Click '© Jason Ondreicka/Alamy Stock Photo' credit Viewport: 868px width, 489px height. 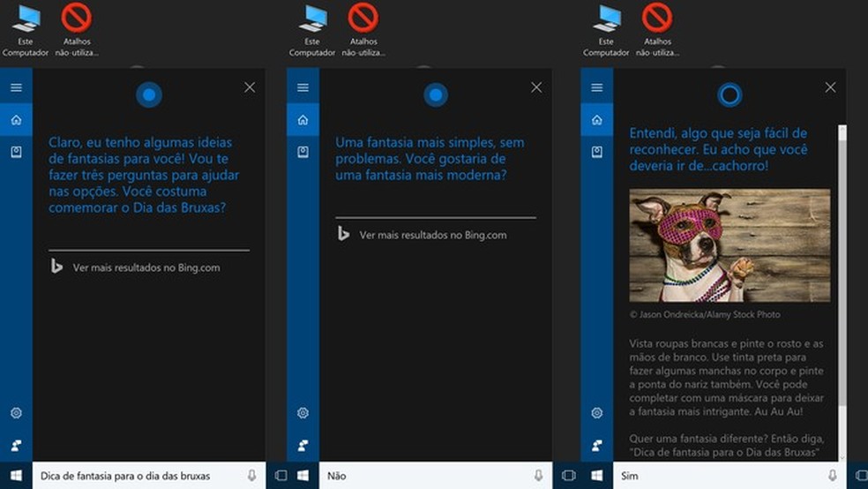click(x=705, y=314)
